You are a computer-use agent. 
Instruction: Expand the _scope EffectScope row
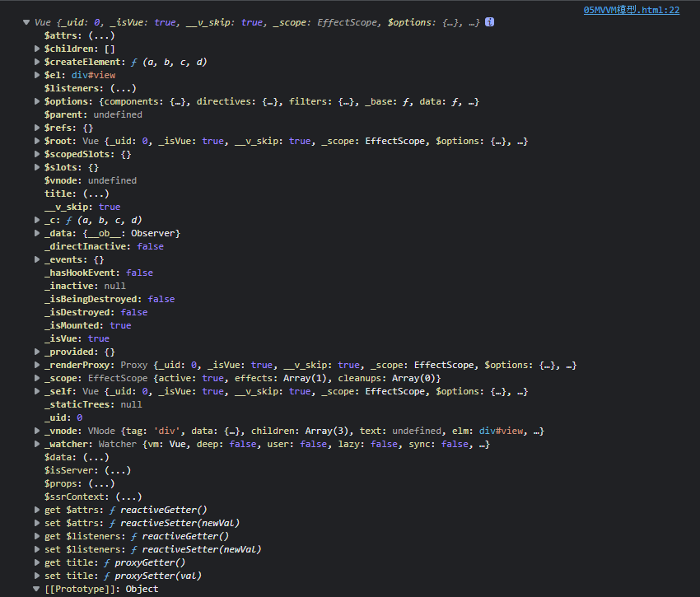(x=37, y=378)
